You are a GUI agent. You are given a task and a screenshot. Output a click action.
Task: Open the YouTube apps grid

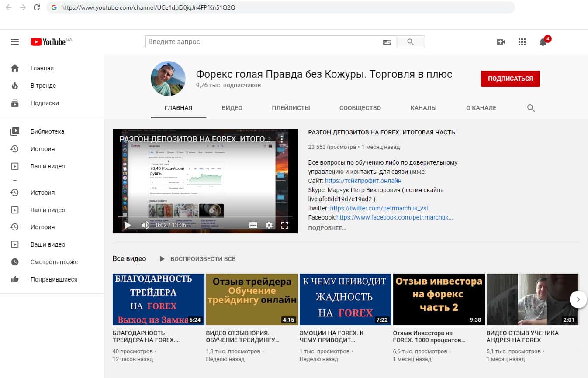pos(522,42)
